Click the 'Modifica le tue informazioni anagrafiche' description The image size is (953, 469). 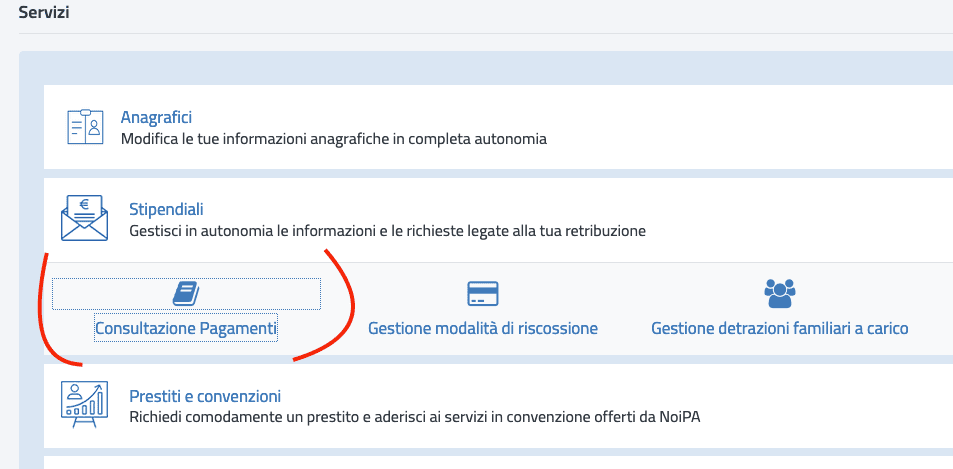(x=333, y=139)
